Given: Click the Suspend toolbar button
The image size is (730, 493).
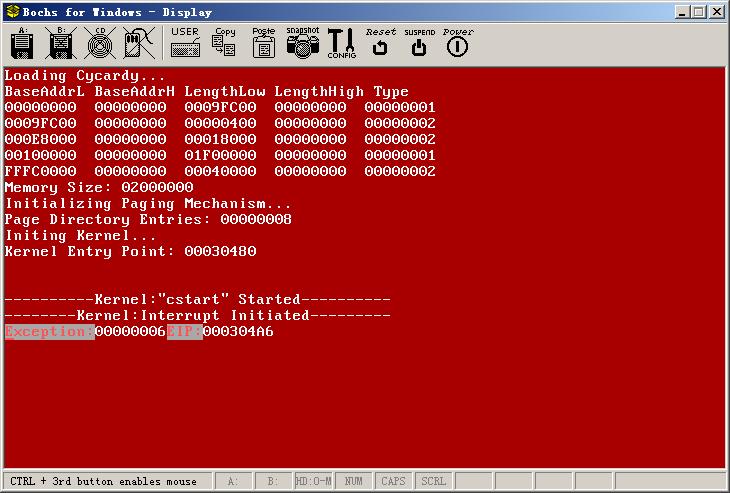Looking at the screenshot, I should [x=419, y=43].
